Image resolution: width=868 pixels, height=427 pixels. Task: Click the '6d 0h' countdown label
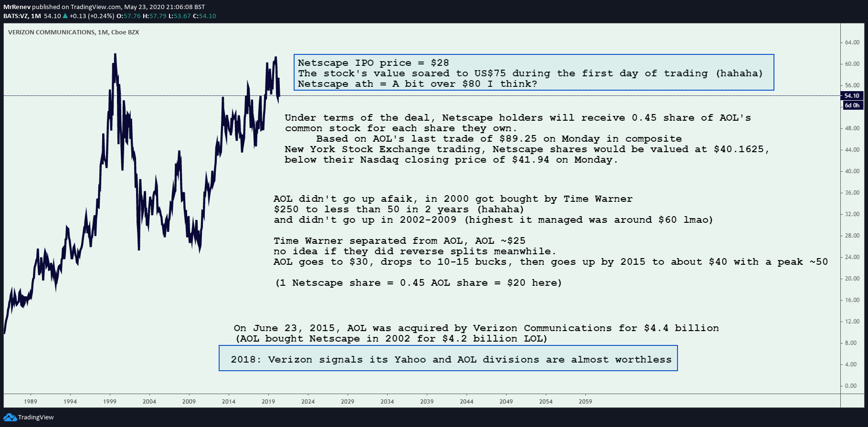[x=852, y=105]
